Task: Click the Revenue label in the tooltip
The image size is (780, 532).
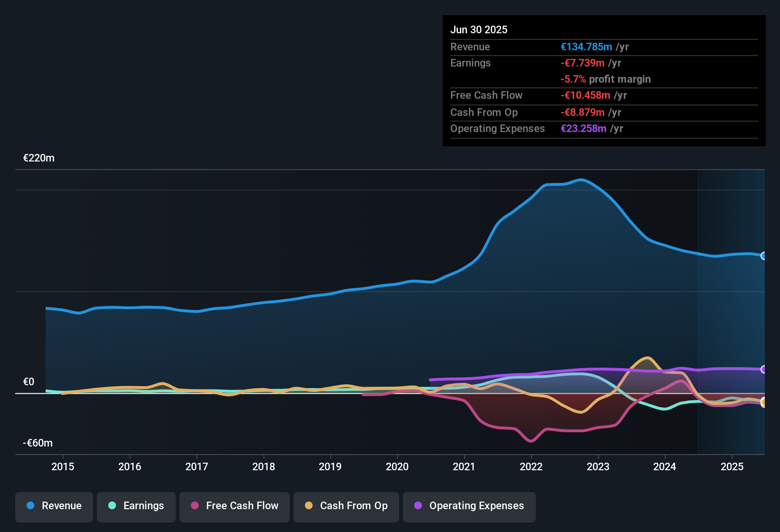Action: (470, 47)
